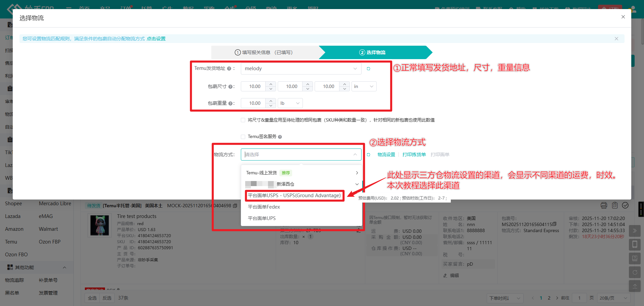644x306 pixels.
Task: Click the mobile phone side button
Action: point(635,245)
